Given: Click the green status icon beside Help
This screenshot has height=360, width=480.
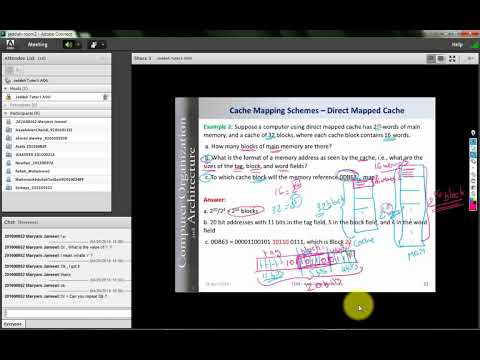Looking at the screenshot, I should coord(475,45).
